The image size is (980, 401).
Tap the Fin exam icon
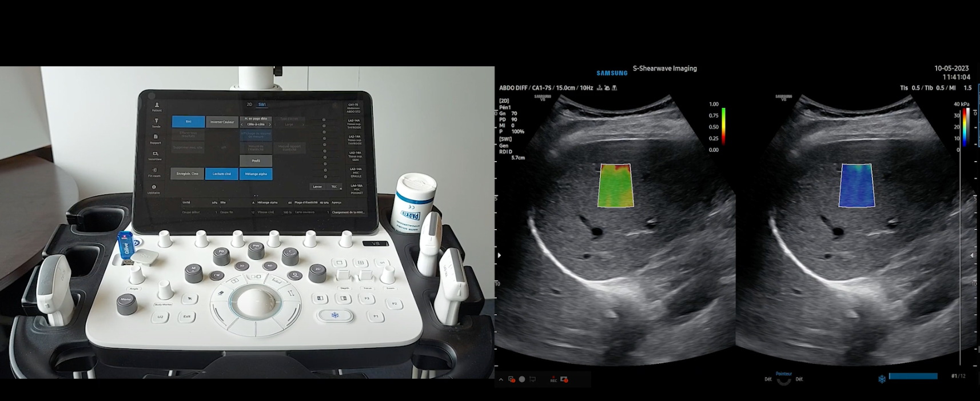[x=154, y=173]
